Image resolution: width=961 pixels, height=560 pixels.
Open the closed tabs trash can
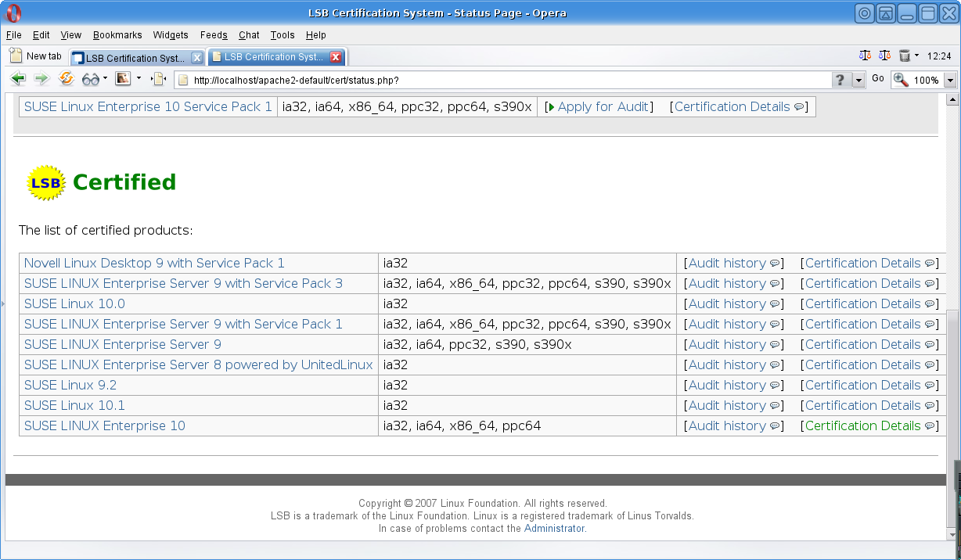pyautogui.click(x=905, y=56)
